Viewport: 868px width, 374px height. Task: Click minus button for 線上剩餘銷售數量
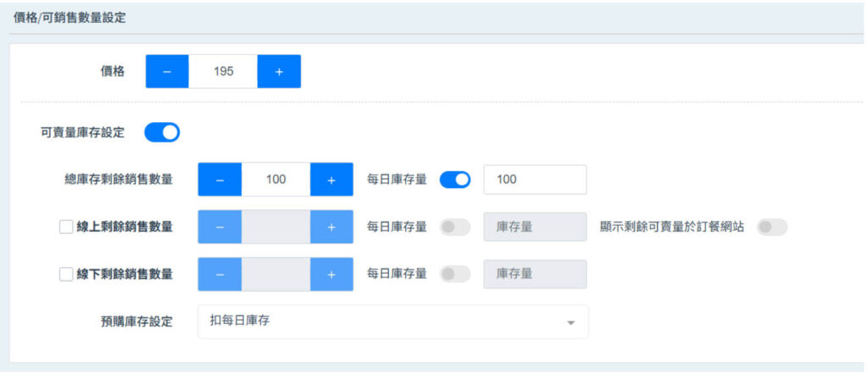click(x=220, y=227)
